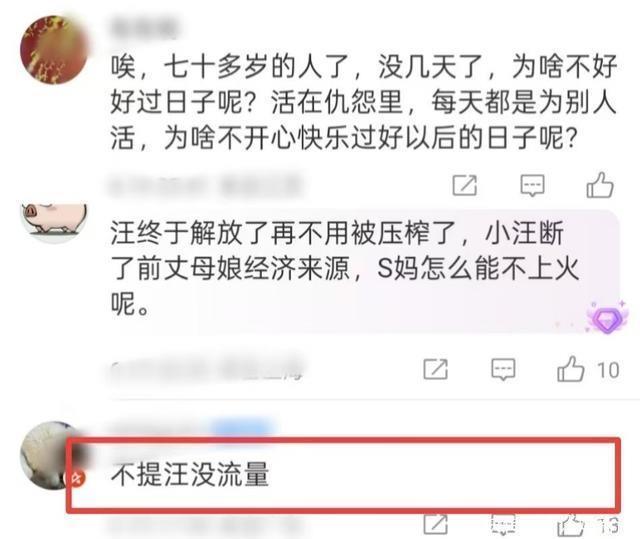
Task: Tap the purple diamond member badge
Action: click(x=607, y=318)
